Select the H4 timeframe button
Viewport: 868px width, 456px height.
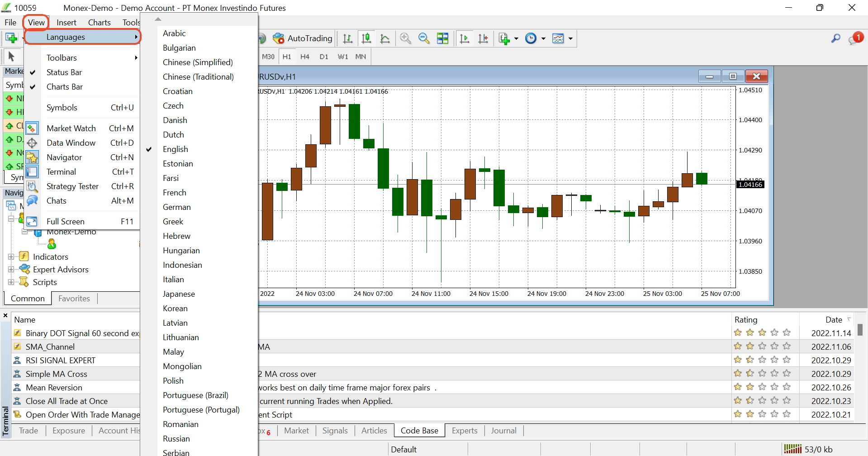305,57
